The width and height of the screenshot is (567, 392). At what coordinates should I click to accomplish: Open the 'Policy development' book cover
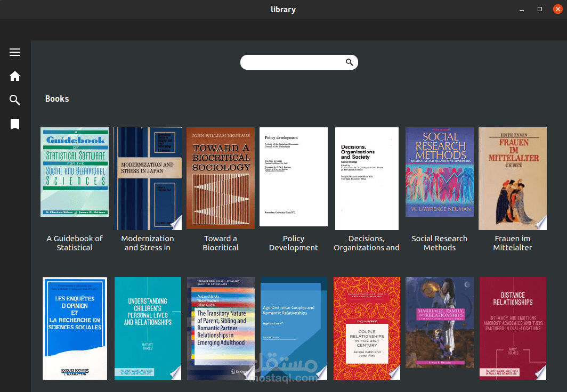[294, 177]
